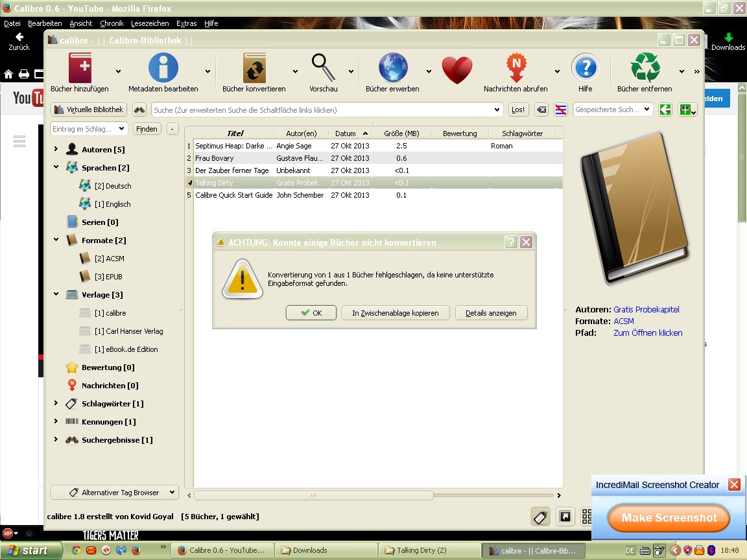747x560 pixels.
Task: Open Metadaten bearbeiten tool
Action: [163, 68]
